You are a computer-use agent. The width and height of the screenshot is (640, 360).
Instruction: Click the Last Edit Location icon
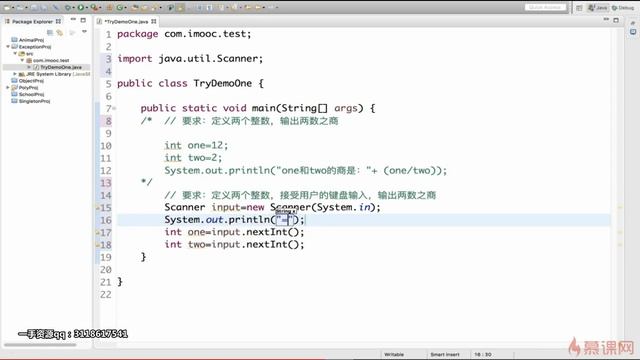click(248, 7)
